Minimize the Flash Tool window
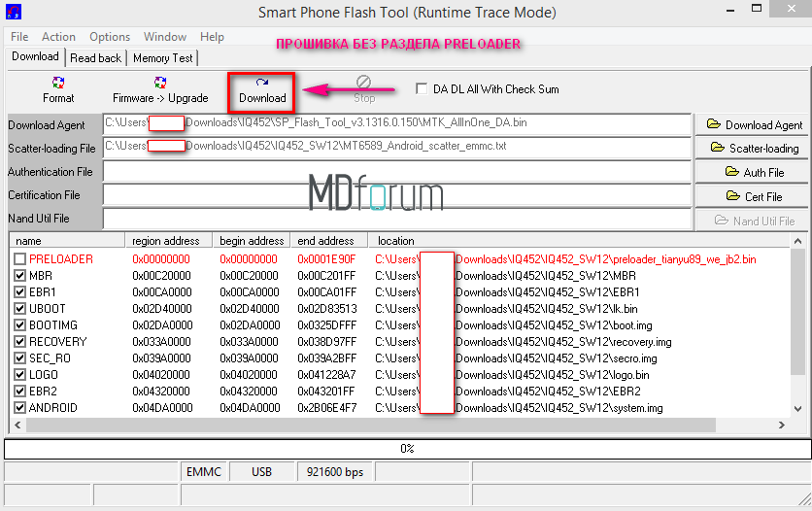The image size is (812, 511). click(x=730, y=11)
